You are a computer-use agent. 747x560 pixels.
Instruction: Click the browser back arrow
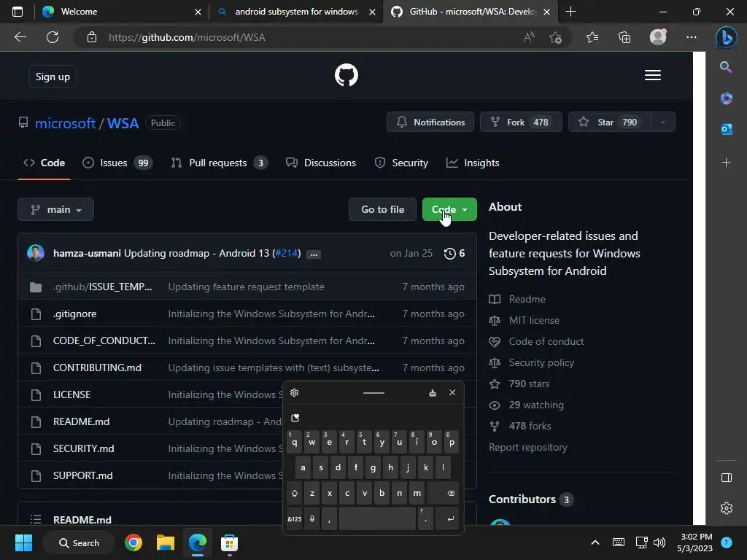20,37
